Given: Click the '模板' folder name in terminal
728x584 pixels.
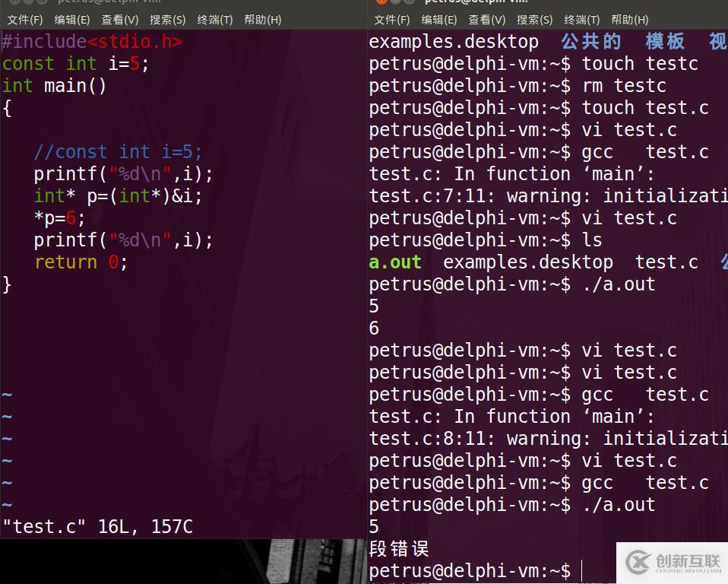Looking at the screenshot, I should [x=665, y=42].
